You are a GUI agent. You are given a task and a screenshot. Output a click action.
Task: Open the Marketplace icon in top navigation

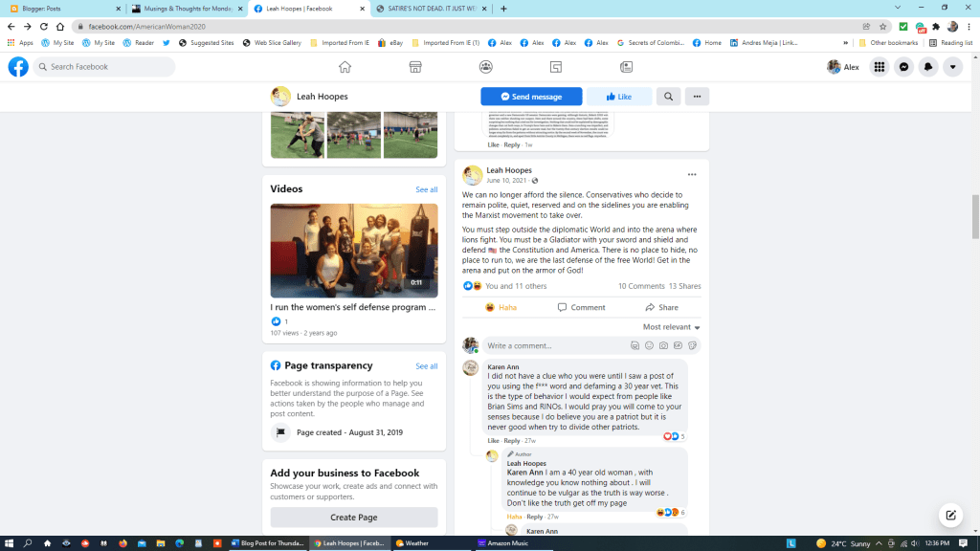tap(415, 67)
